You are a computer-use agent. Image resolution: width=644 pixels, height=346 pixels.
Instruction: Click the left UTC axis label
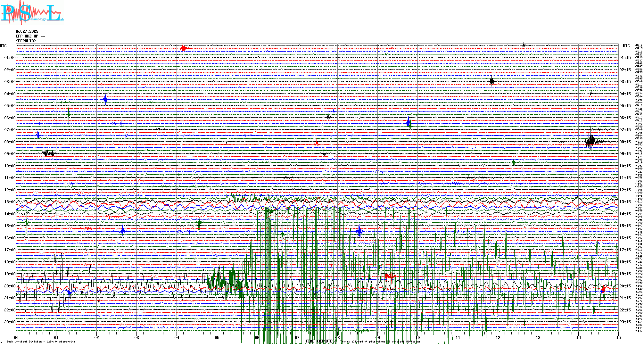coord(3,46)
